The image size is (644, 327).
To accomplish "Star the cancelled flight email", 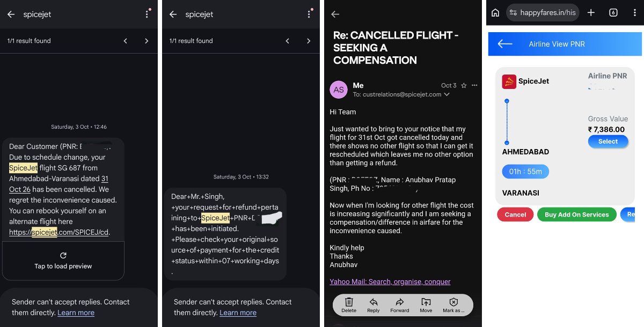I will pos(464,85).
